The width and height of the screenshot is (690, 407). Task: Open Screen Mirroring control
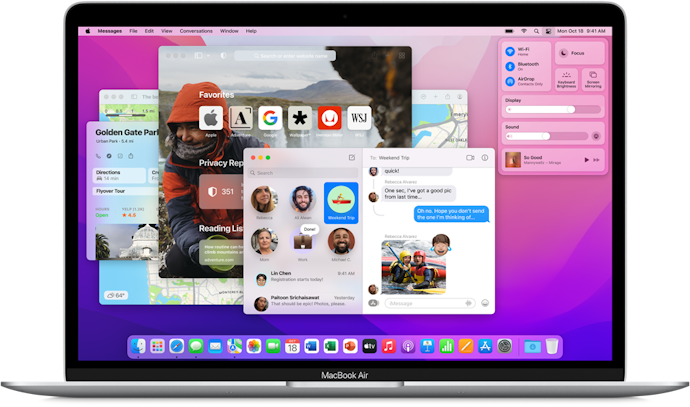(x=593, y=80)
